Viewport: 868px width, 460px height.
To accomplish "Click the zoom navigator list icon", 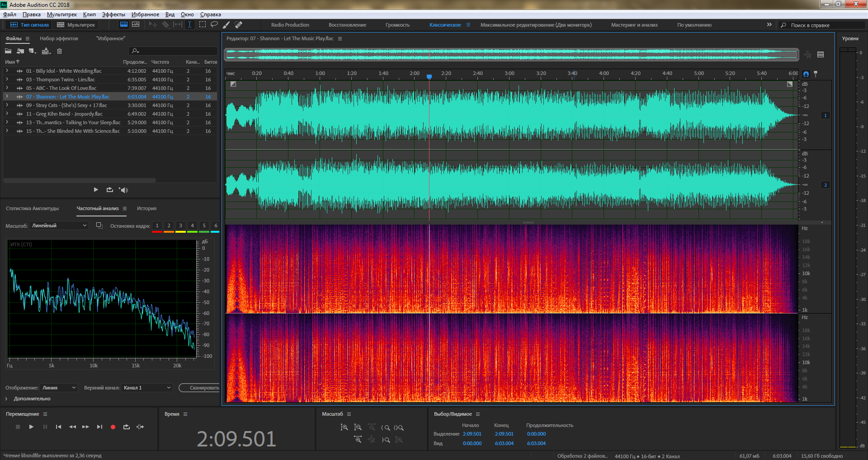I will [821, 55].
